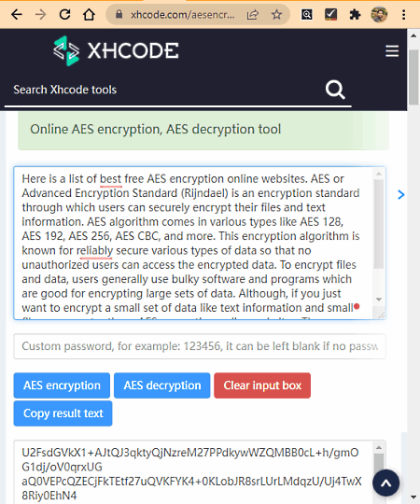Open the browser home page

[89, 15]
